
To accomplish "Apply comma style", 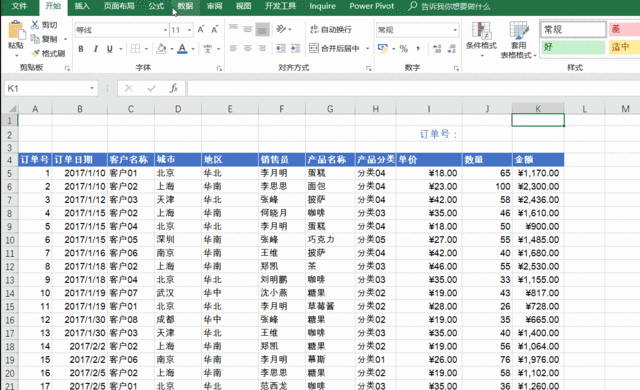I will pos(418,49).
